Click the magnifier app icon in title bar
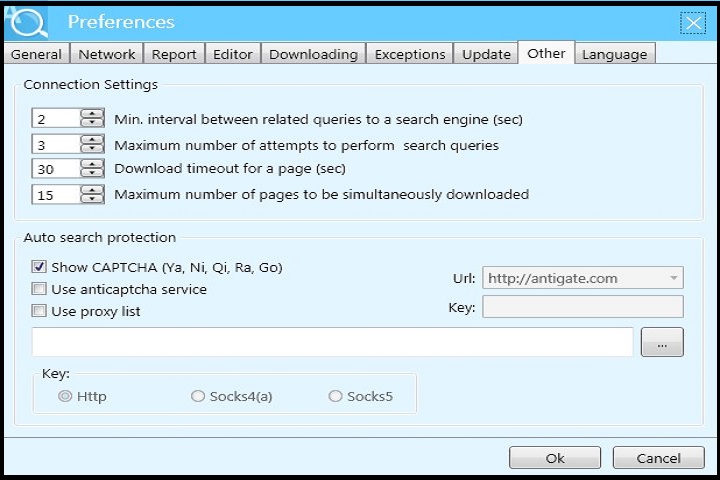The image size is (720, 480). pos(29,21)
